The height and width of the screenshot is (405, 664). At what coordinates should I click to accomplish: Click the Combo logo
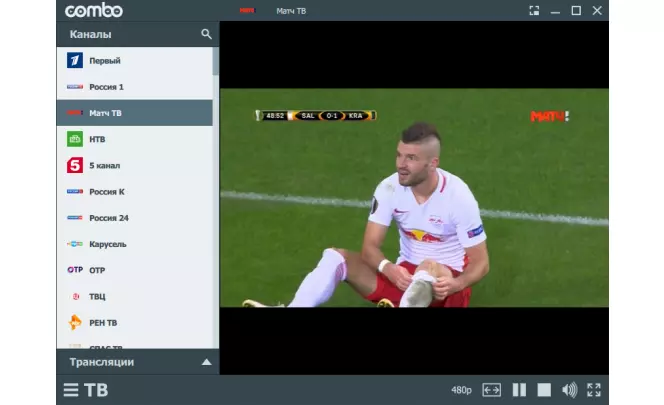tap(94, 10)
